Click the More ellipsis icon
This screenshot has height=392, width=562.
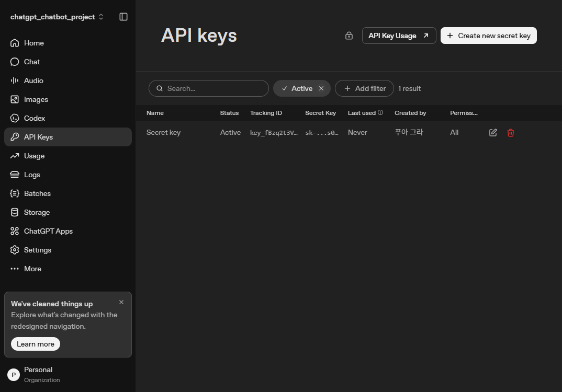[x=15, y=269]
